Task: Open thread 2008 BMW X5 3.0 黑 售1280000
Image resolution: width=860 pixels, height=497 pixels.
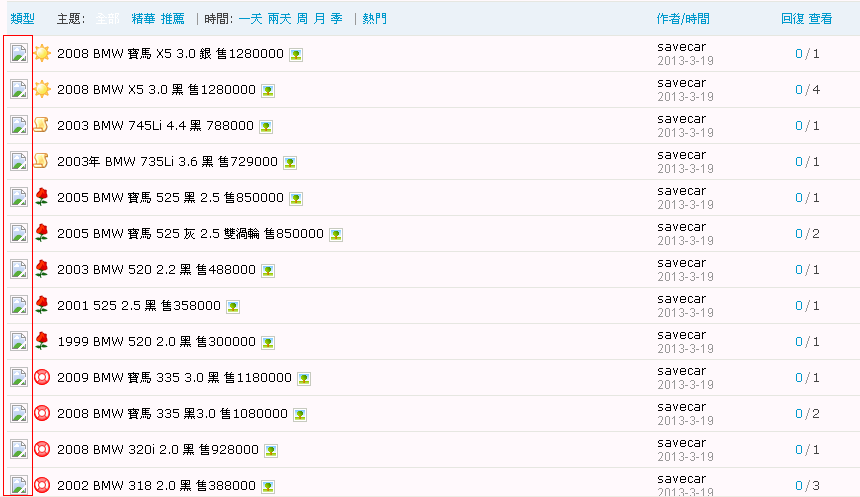Action: 156,89
